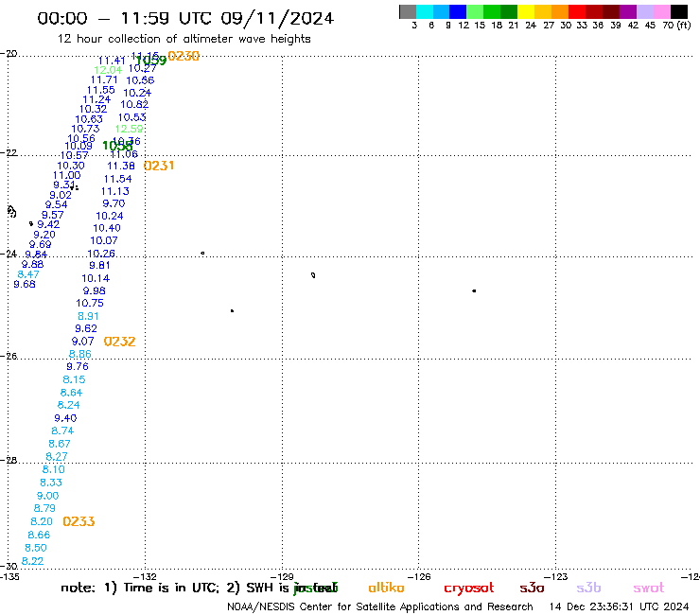
Task: Click the wave height value 11.13
Action: 115,191
